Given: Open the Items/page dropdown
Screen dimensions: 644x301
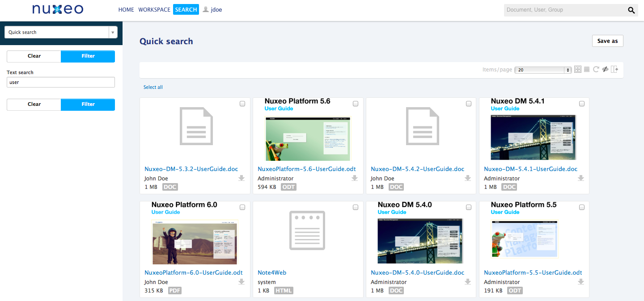Looking at the screenshot, I should (543, 70).
